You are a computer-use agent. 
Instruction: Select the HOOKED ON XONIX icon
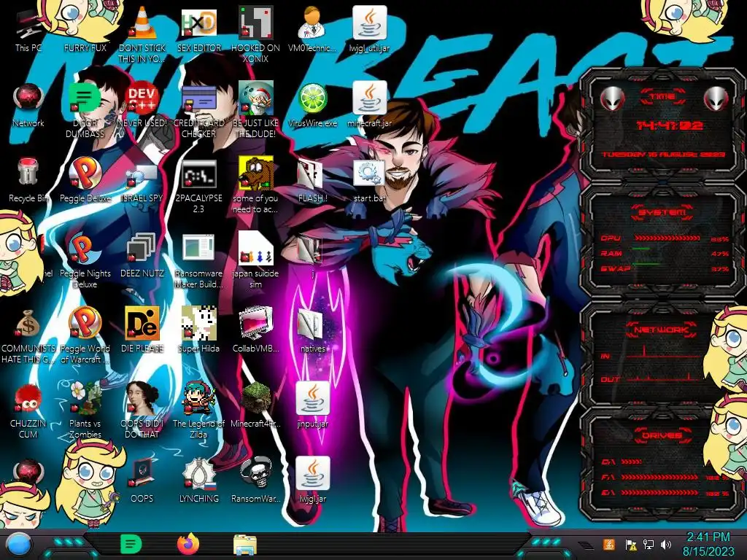tap(256, 23)
